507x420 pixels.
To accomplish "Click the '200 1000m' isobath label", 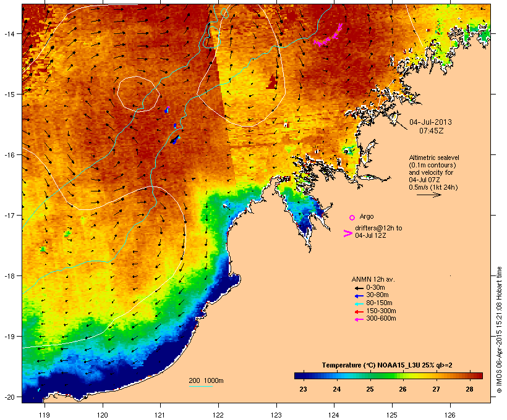I will (206, 380).
